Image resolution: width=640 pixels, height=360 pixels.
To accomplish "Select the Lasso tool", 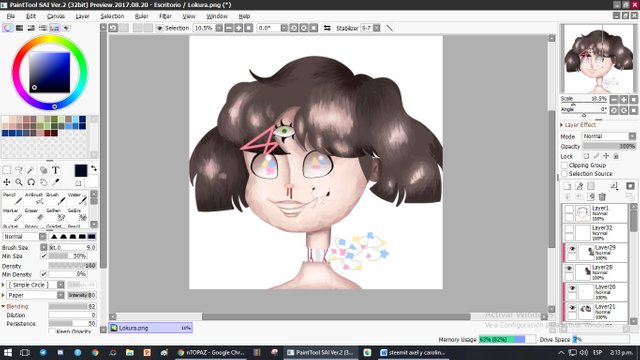I will tap(19, 170).
